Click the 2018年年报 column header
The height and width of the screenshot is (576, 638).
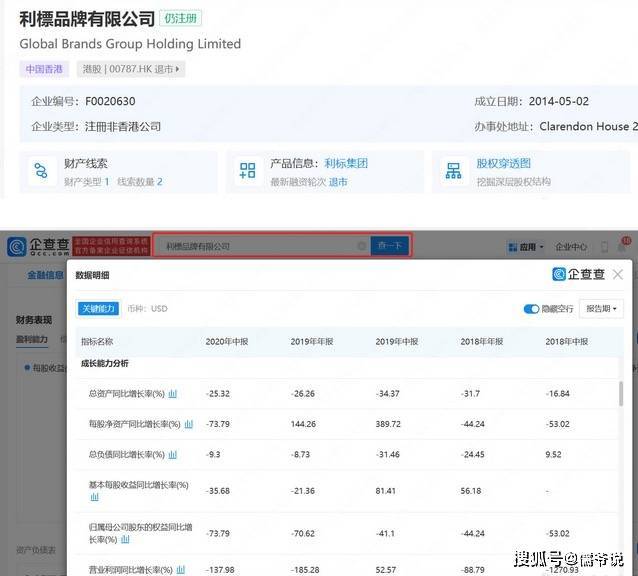pos(482,342)
